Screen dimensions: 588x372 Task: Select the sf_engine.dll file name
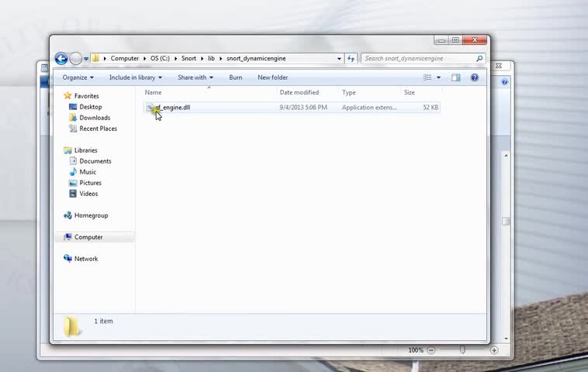pyautogui.click(x=173, y=108)
